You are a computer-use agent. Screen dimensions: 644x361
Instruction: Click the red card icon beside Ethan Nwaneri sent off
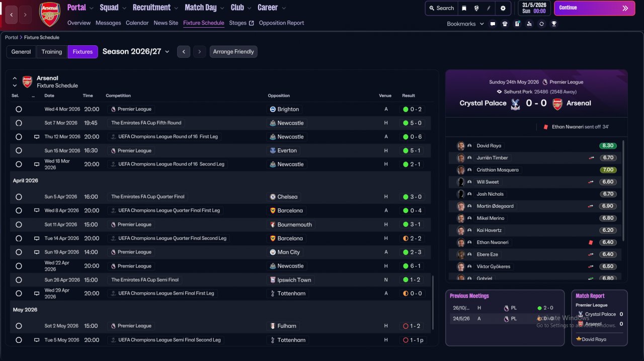pyautogui.click(x=545, y=127)
